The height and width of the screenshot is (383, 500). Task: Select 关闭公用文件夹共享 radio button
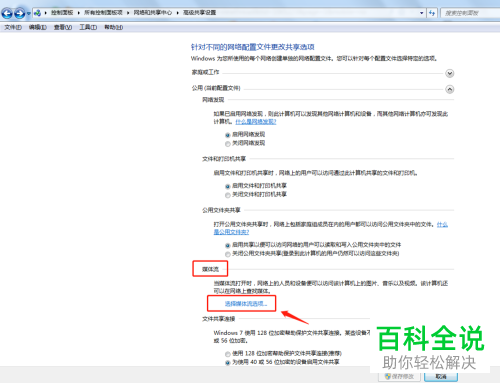click(228, 254)
